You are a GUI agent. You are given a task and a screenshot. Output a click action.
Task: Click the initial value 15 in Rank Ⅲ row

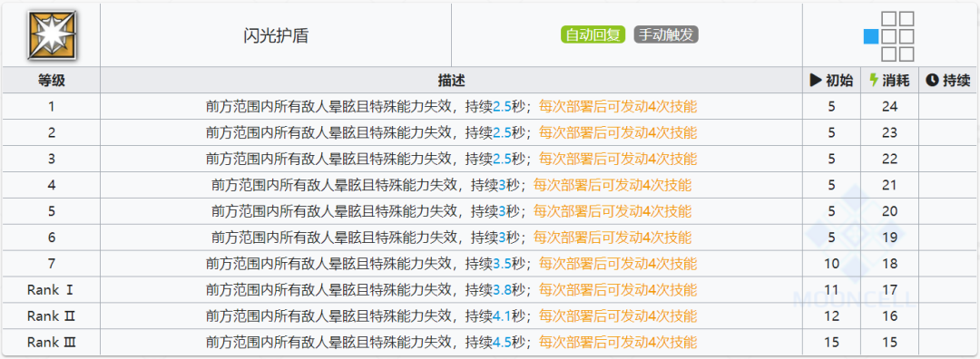(831, 343)
